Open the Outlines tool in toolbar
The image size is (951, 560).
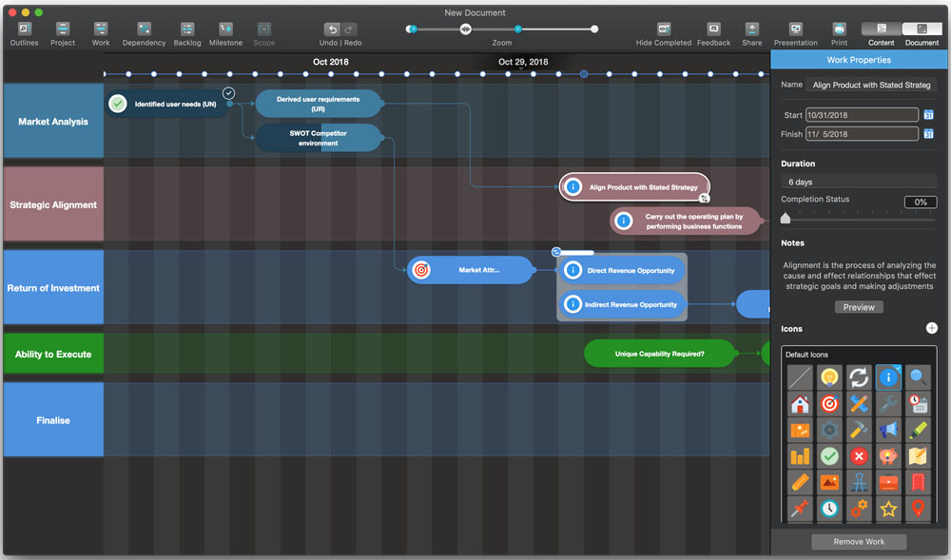[x=25, y=29]
